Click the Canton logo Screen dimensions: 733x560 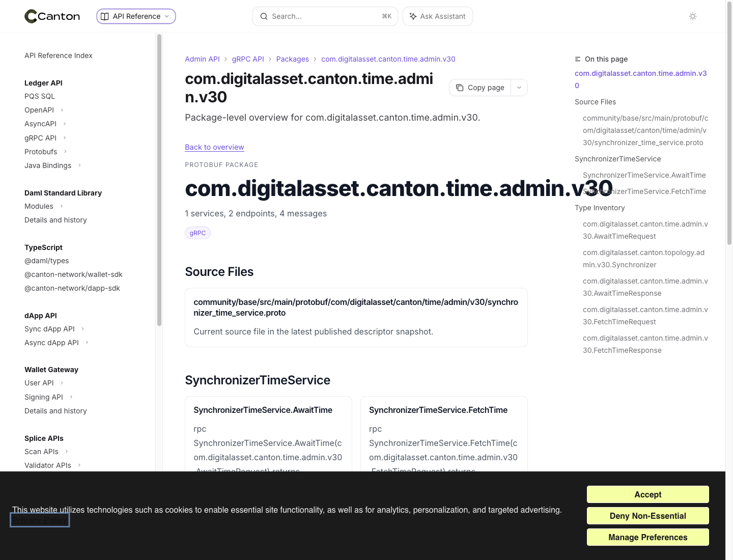click(x=52, y=16)
